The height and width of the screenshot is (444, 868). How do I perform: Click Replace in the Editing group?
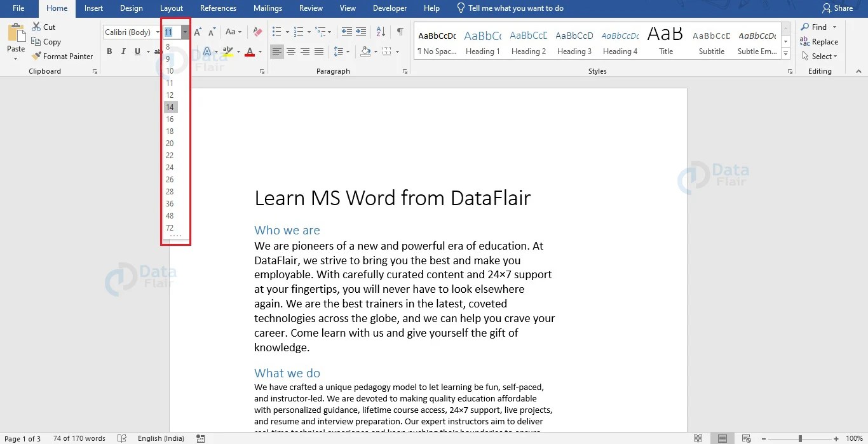point(820,42)
